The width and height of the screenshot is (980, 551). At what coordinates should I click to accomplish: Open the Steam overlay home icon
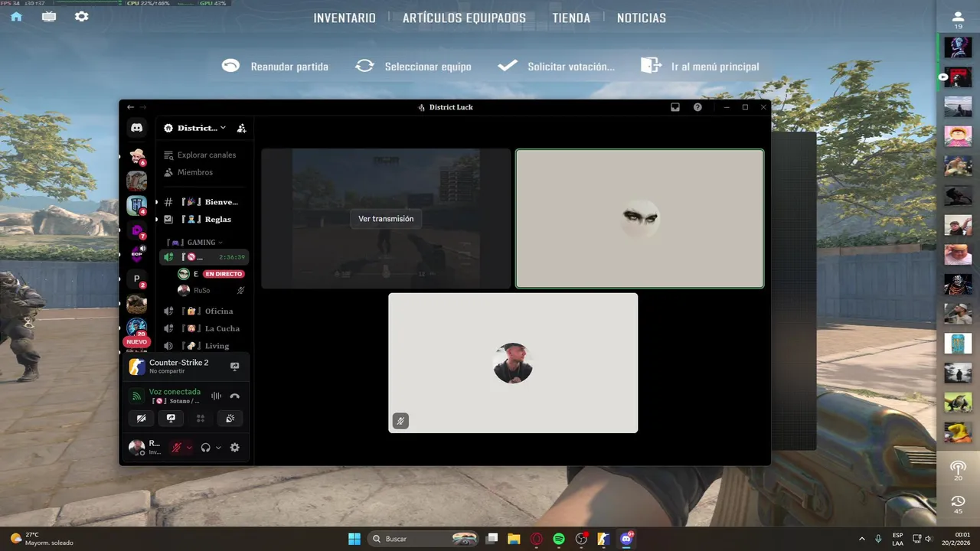16,16
